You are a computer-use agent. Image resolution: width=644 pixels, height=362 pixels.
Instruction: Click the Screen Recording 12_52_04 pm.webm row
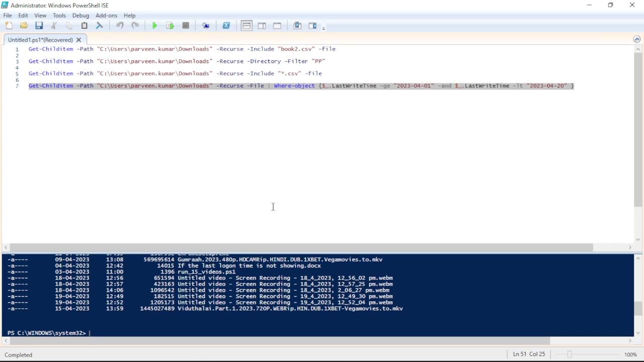pos(200,303)
